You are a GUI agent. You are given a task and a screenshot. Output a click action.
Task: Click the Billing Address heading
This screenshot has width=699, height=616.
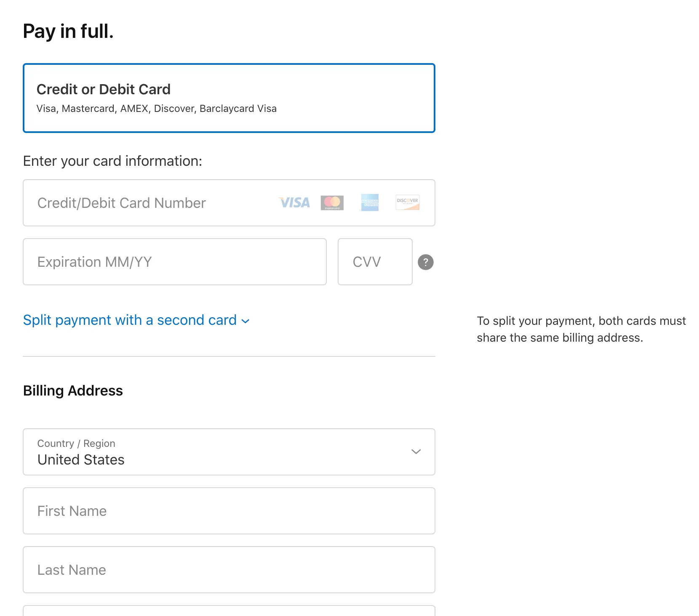point(73,391)
